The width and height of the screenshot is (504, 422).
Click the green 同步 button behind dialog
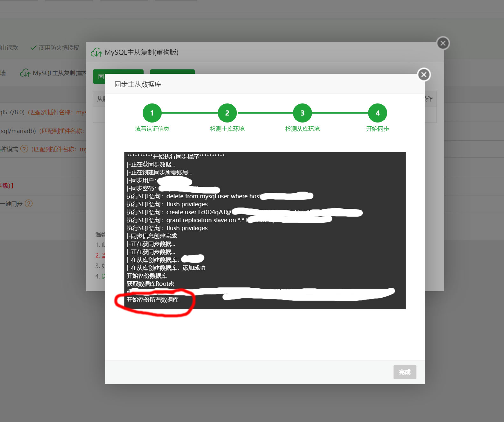pos(99,77)
